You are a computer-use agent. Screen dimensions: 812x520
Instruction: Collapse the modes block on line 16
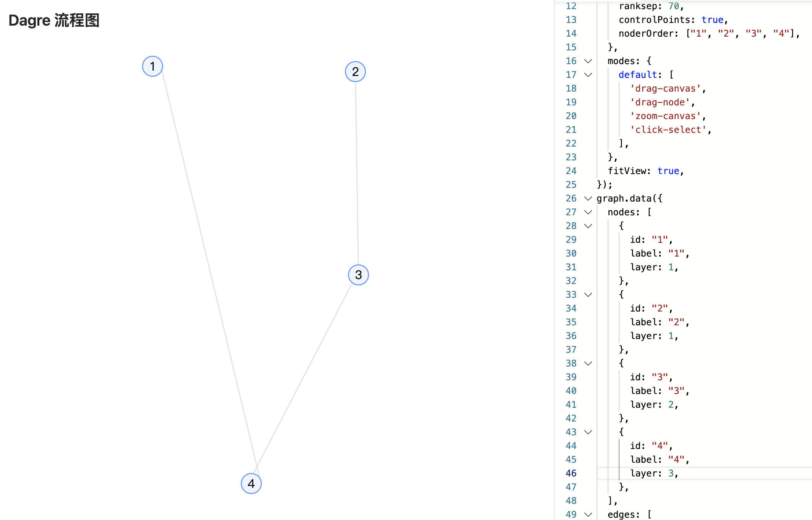(x=588, y=61)
